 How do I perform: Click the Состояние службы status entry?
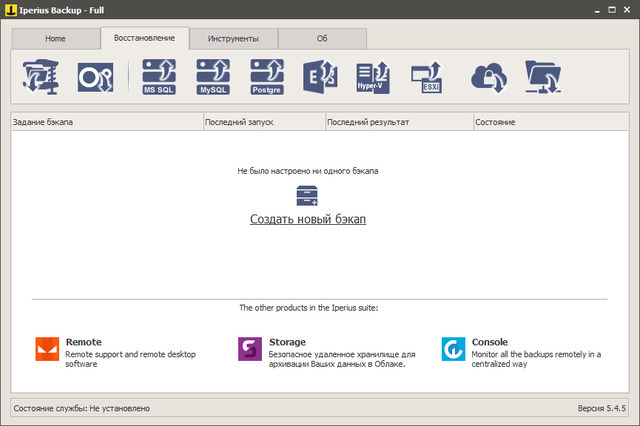[82, 408]
